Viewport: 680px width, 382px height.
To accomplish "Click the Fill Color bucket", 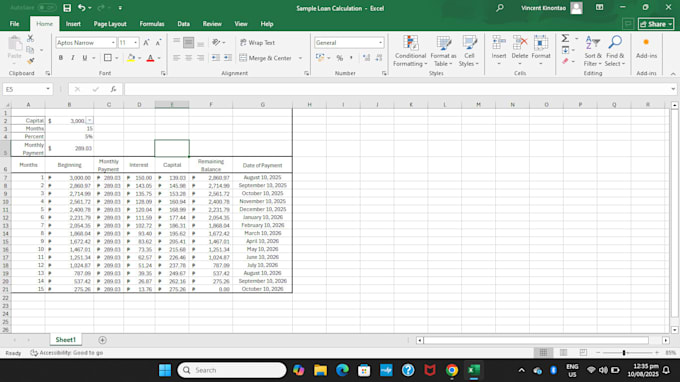I will tap(131, 58).
